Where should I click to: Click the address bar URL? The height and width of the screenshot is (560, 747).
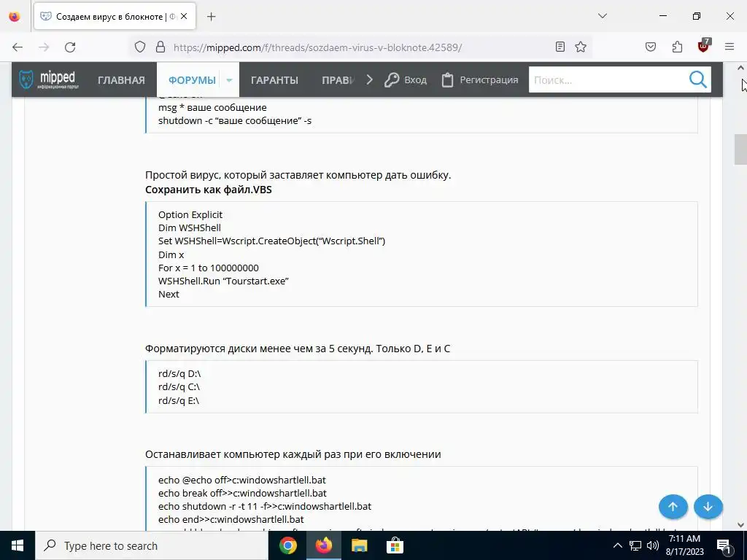[x=317, y=47]
